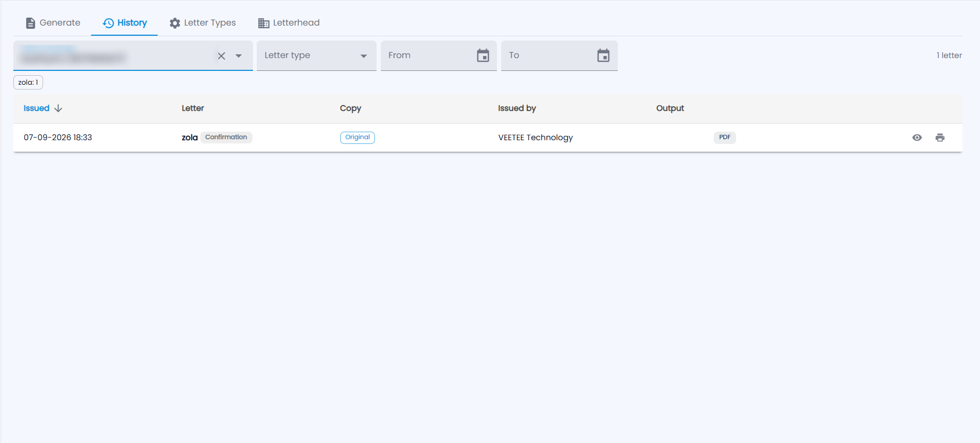Open the Letter type dropdown
The width and height of the screenshot is (980, 443).
coord(316,55)
